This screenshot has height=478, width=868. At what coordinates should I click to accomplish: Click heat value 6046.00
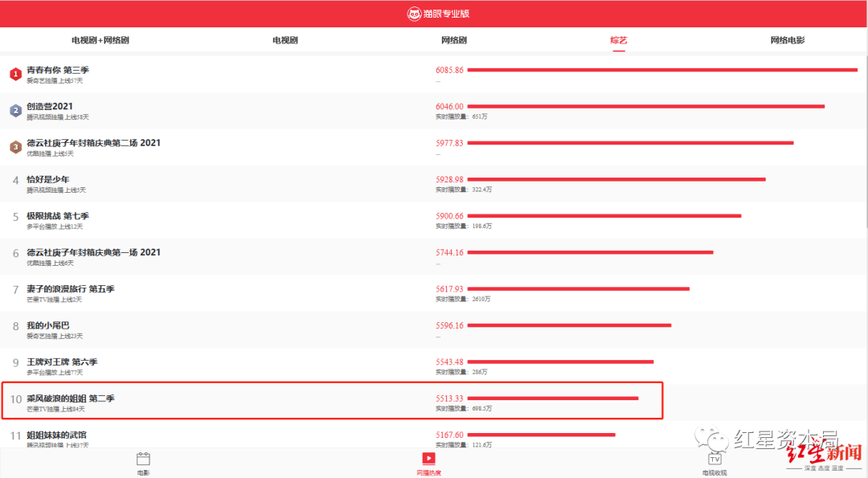pyautogui.click(x=449, y=106)
